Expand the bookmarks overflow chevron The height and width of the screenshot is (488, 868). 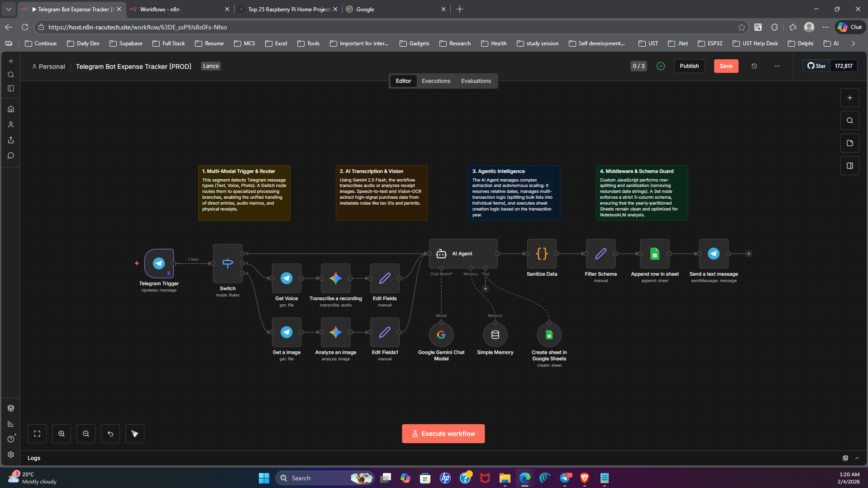(x=853, y=43)
